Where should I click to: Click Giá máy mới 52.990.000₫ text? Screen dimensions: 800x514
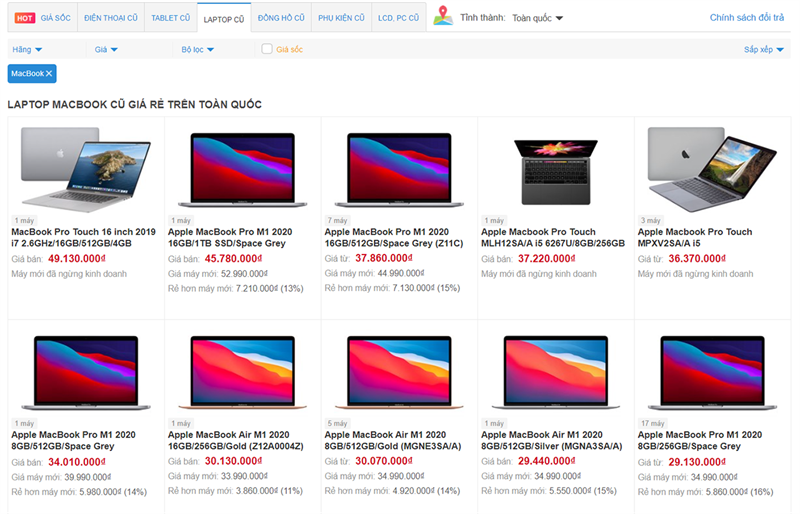tap(218, 274)
